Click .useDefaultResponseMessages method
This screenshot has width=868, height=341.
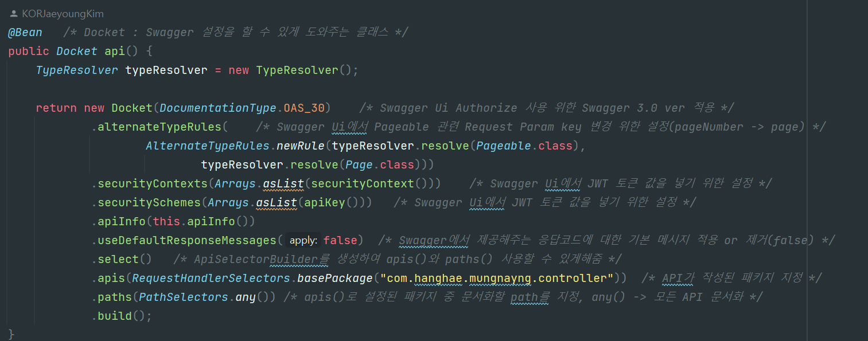coord(184,240)
